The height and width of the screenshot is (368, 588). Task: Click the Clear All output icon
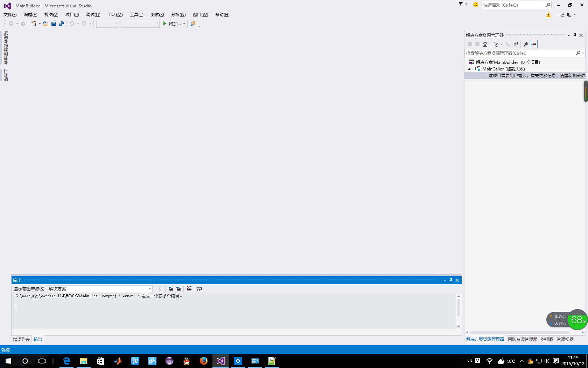(189, 289)
